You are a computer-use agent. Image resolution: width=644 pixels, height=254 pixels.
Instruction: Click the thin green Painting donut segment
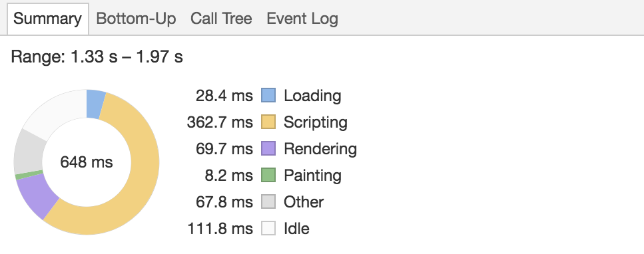tap(29, 175)
